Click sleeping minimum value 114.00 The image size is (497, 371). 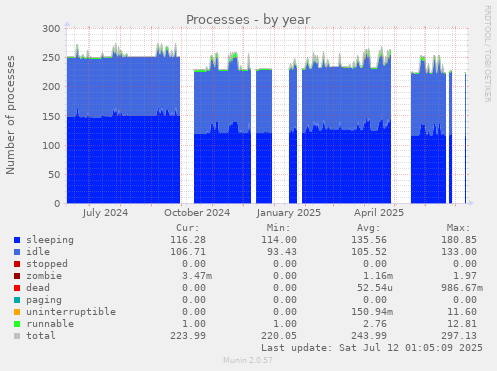(x=279, y=240)
